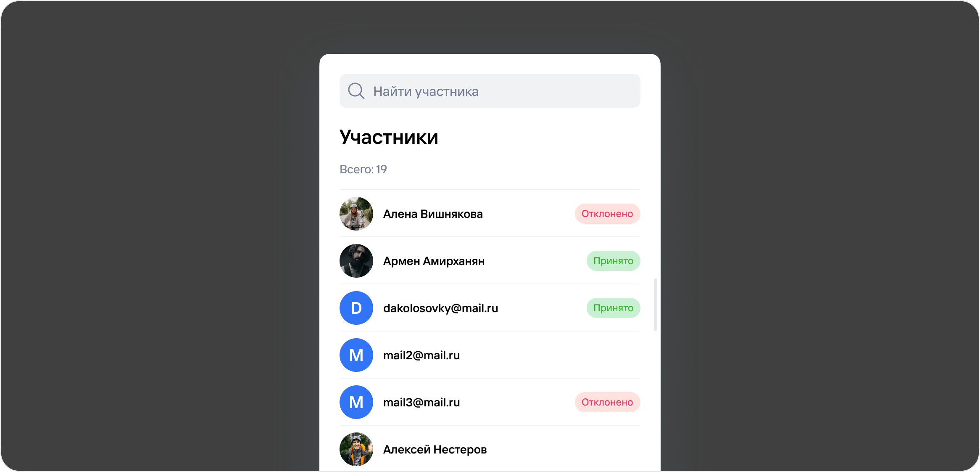
Task: Select participant mail3@mail.ru
Action: (422, 403)
